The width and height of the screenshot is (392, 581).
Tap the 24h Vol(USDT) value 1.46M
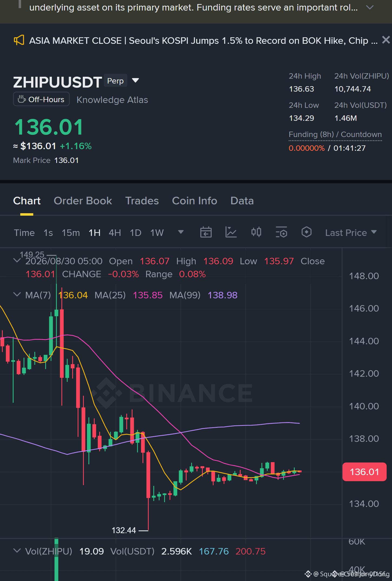346,118
